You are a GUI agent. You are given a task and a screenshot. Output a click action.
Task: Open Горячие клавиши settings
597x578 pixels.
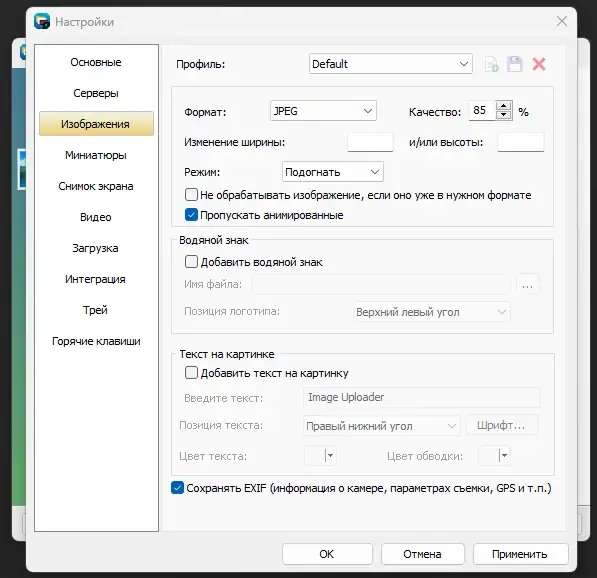point(96,341)
